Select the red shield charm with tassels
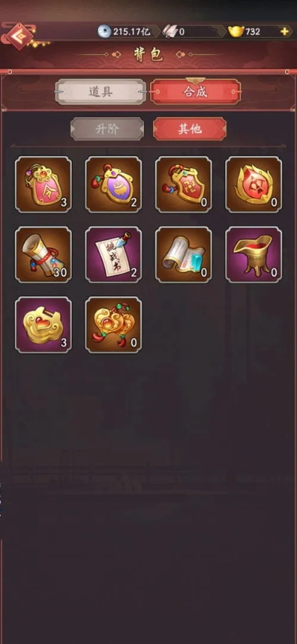The height and width of the screenshot is (644, 297). point(183,184)
